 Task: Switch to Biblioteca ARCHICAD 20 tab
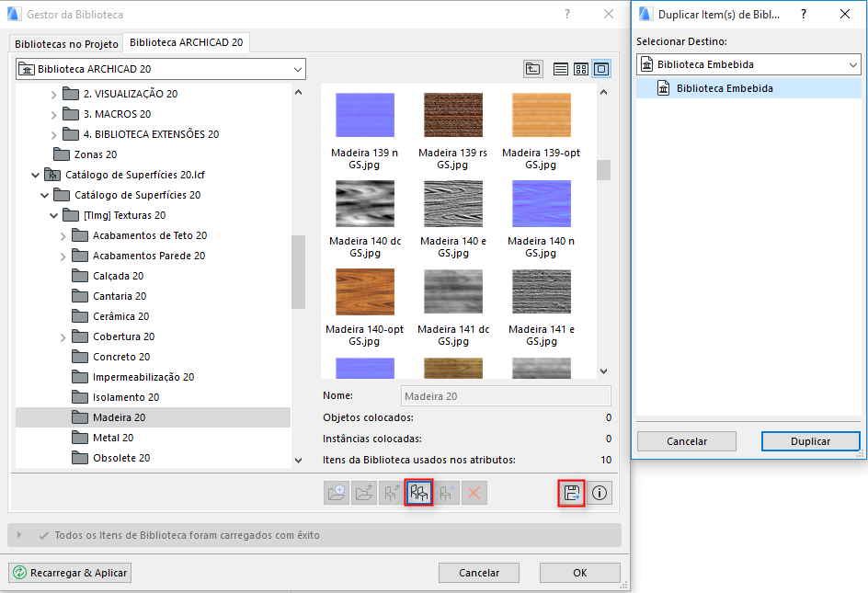tap(187, 42)
